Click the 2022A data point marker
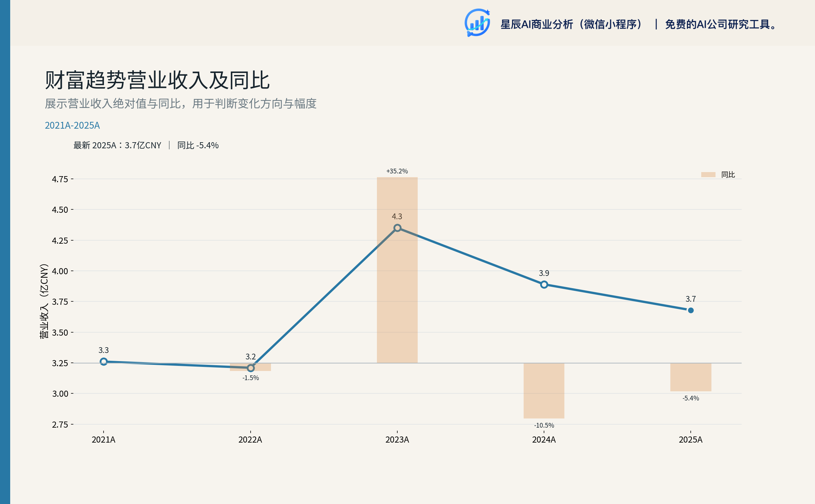 click(x=251, y=368)
